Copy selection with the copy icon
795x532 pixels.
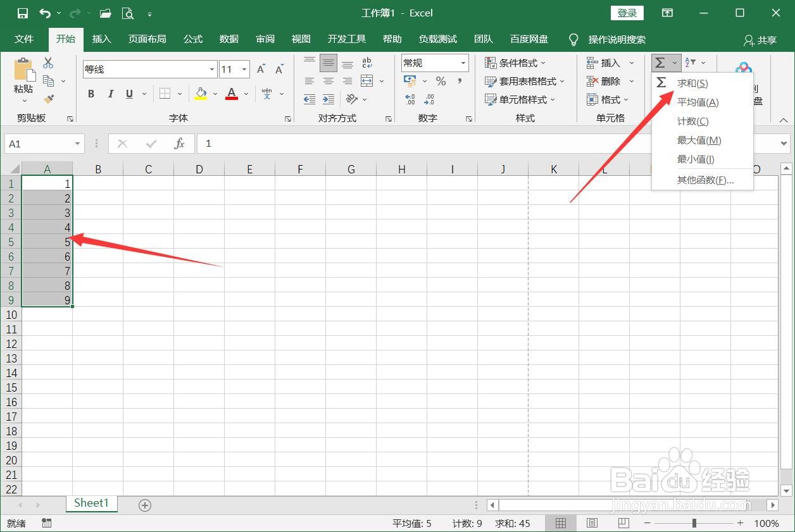point(49,81)
